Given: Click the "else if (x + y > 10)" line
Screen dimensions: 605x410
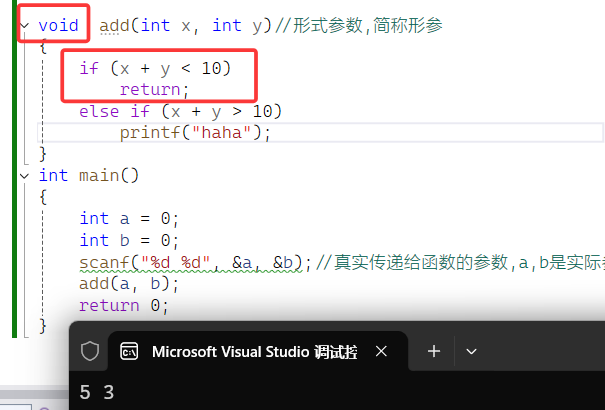Looking at the screenshot, I should (x=181, y=112).
